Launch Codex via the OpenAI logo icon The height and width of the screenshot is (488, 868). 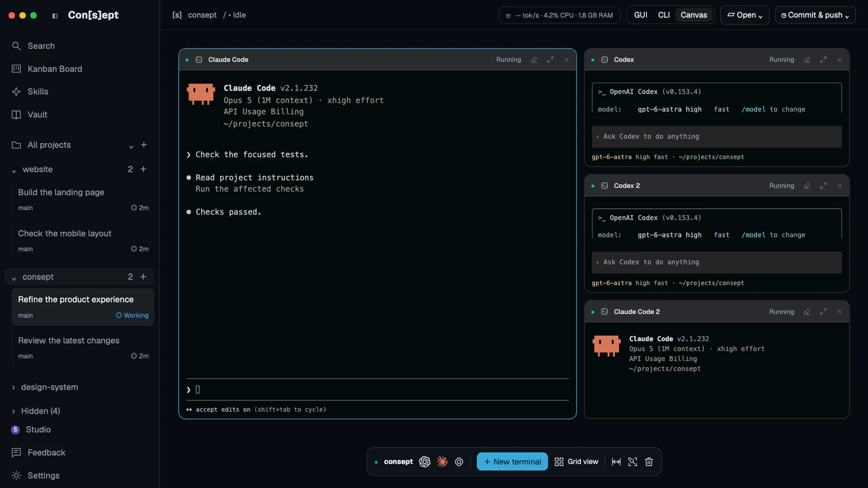tap(424, 461)
